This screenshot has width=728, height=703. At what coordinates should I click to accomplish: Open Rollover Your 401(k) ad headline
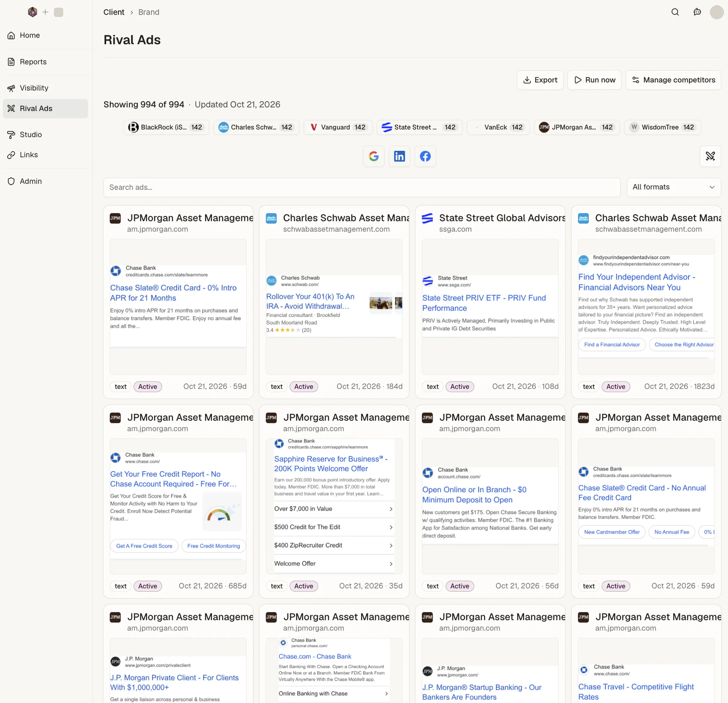310,301
